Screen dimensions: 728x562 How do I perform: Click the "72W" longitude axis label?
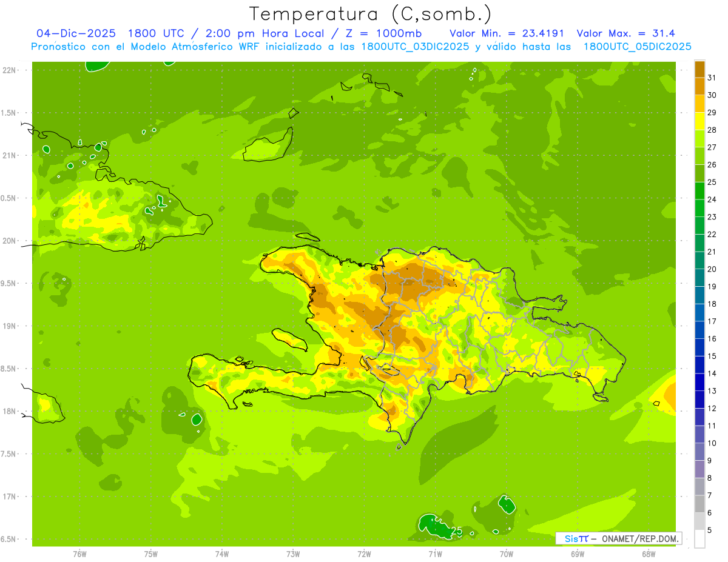pyautogui.click(x=364, y=554)
